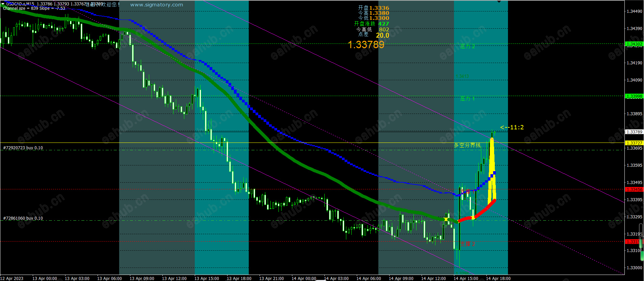Click the 13 Apr 06:00 time axis label

point(109,278)
